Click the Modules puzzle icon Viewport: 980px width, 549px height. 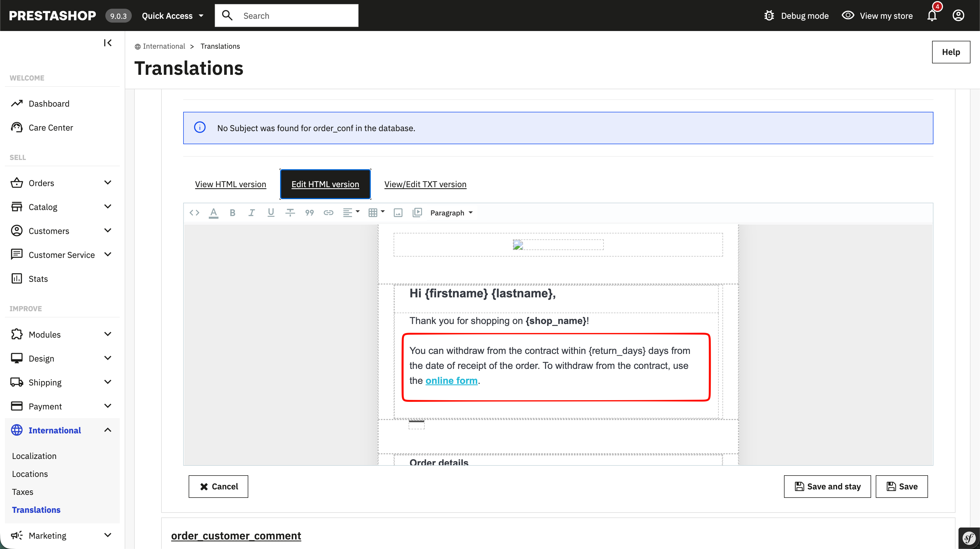[x=17, y=334]
